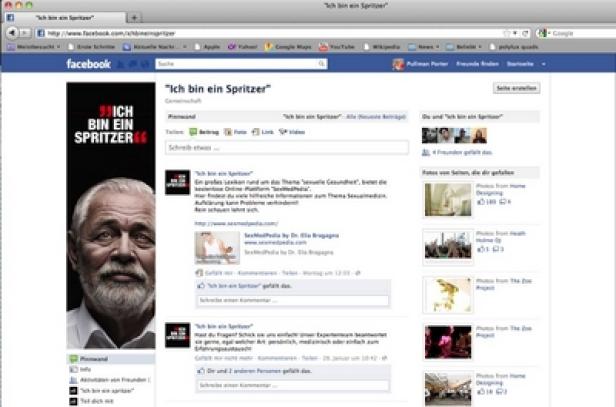Viewport: 616px width, 407px height.
Task: Open the first Home Designing photo thumbnail
Action: click(448, 200)
